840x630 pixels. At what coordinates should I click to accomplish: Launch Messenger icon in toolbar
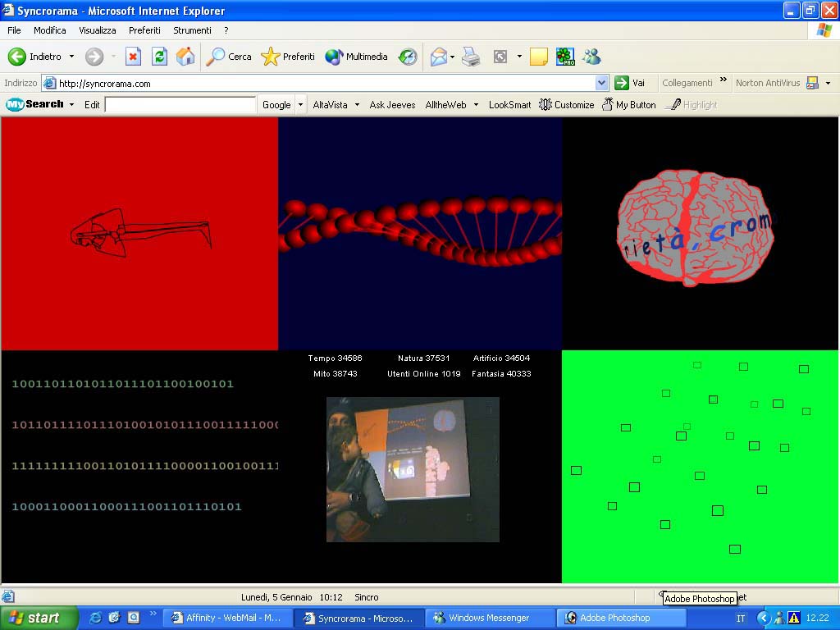(x=591, y=57)
